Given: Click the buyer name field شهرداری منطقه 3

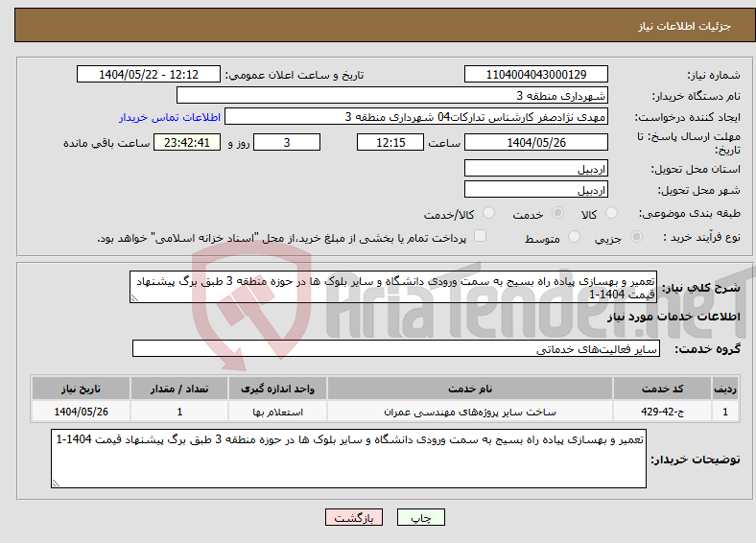Looking at the screenshot, I should (392, 95).
